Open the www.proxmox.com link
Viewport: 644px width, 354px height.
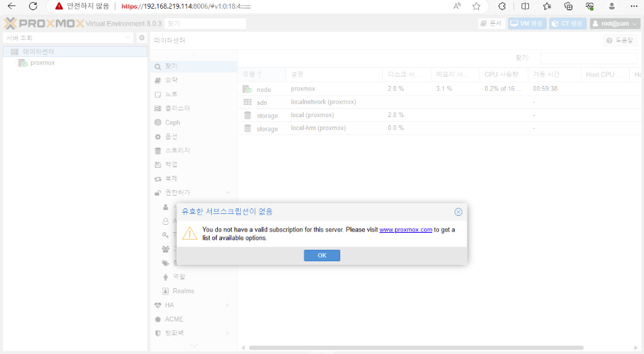pyautogui.click(x=405, y=229)
